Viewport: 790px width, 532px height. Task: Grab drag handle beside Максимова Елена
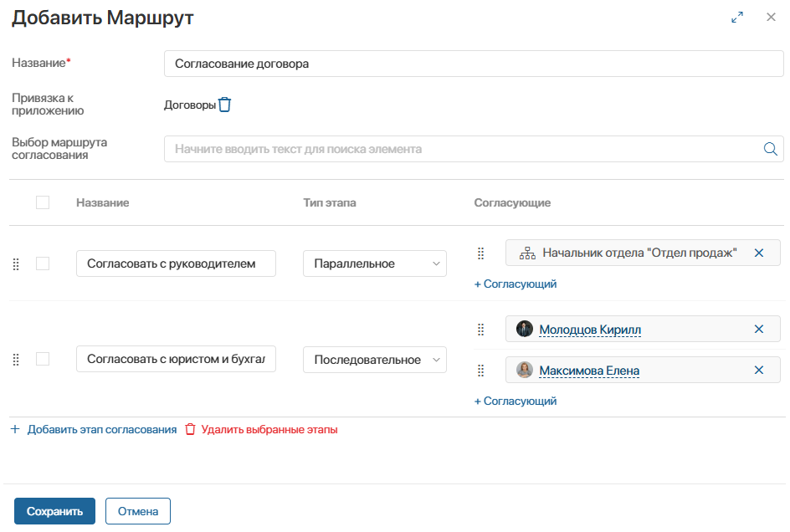point(480,371)
